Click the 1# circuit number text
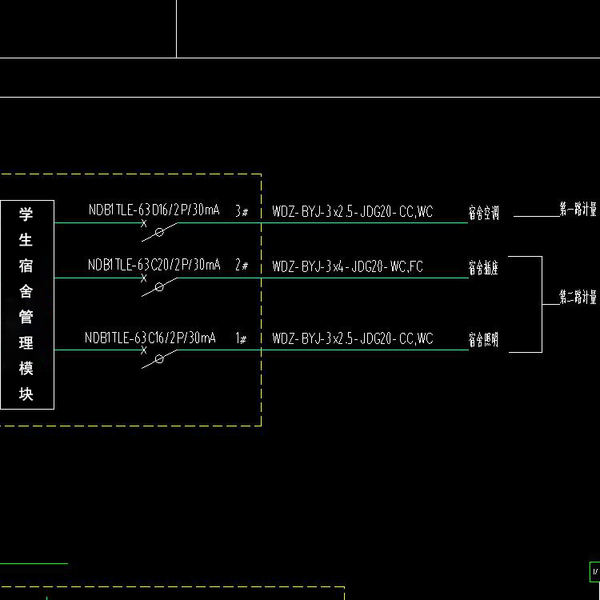The width and height of the screenshot is (600, 600). (241, 338)
